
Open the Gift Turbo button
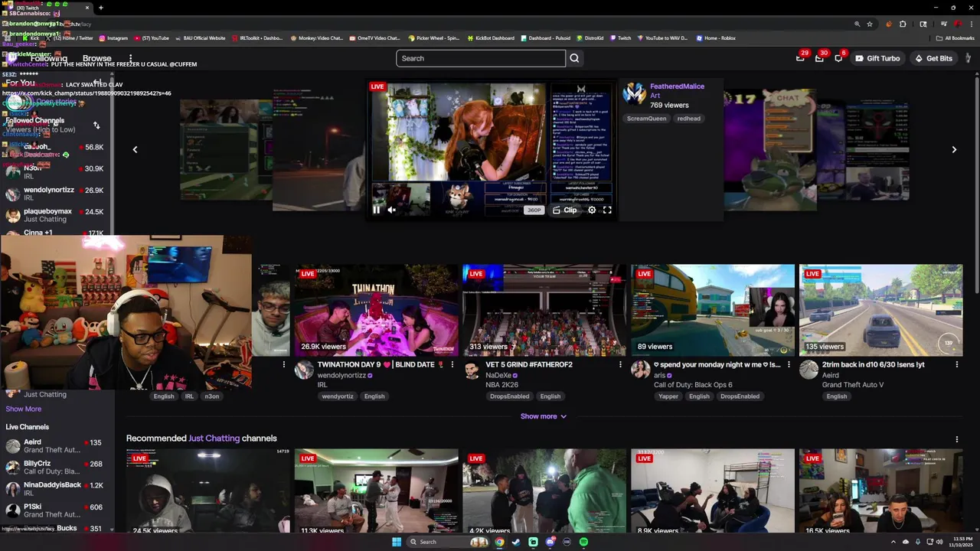click(x=877, y=58)
